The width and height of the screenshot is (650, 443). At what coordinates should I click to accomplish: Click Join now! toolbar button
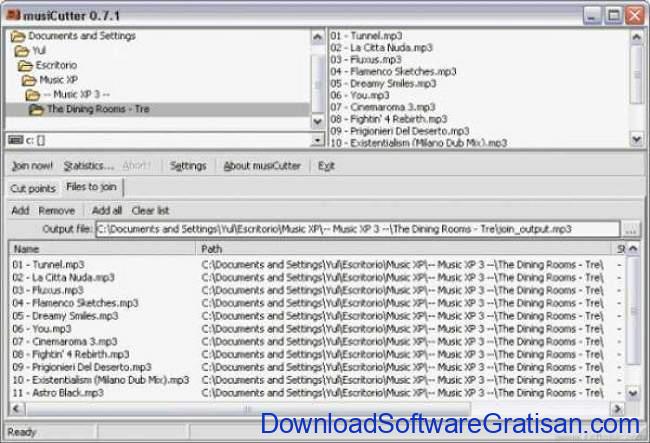(32, 166)
